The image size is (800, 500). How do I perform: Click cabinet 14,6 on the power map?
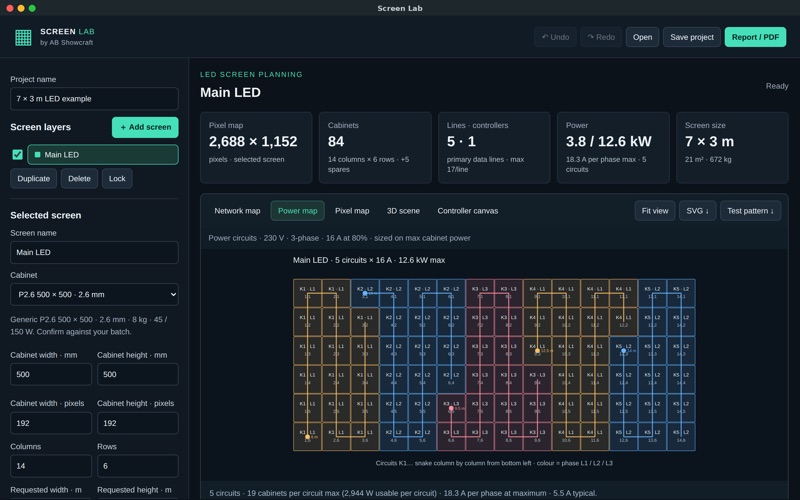click(681, 437)
